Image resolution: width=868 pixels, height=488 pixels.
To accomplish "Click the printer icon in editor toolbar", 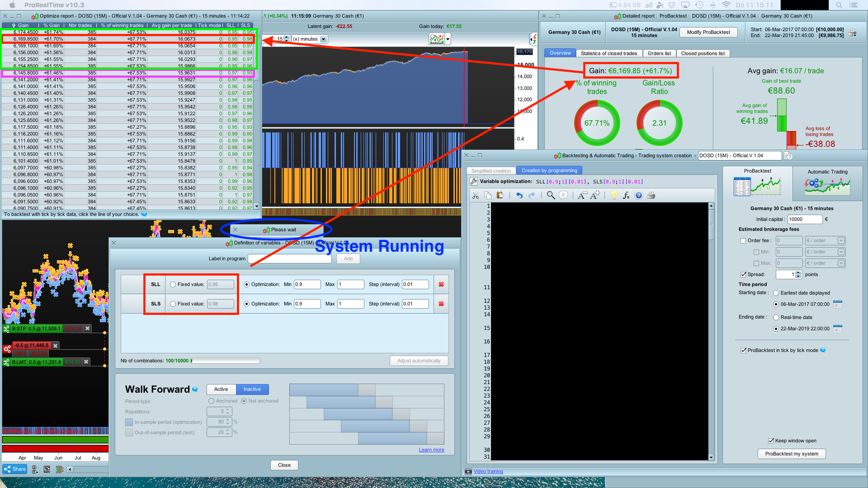I will point(651,195).
